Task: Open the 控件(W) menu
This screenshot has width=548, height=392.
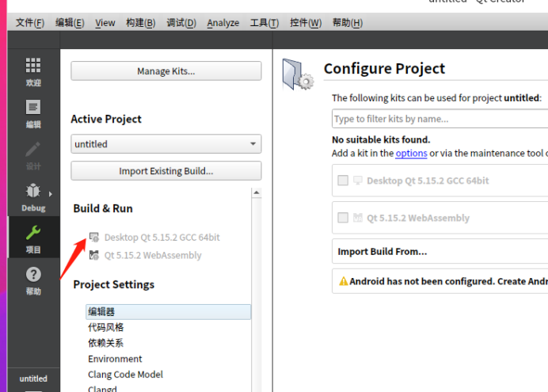Action: 306,23
